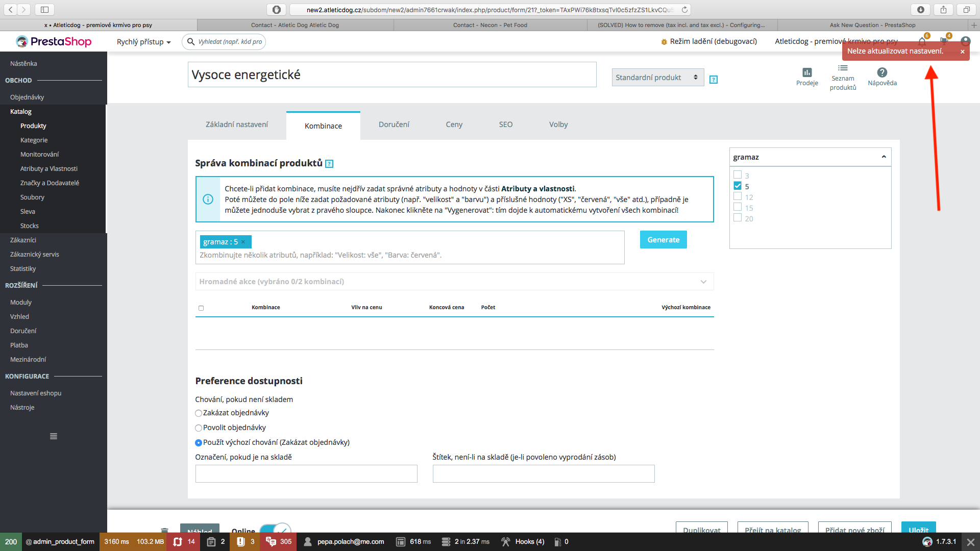The width and height of the screenshot is (980, 551).
Task: Click the help icon beside product type
Action: 714,80
